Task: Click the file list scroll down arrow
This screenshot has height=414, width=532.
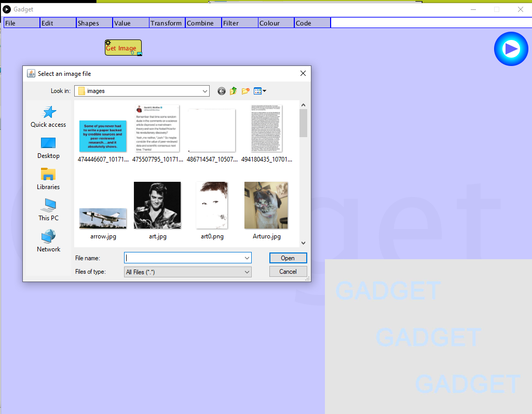Action: [303, 243]
